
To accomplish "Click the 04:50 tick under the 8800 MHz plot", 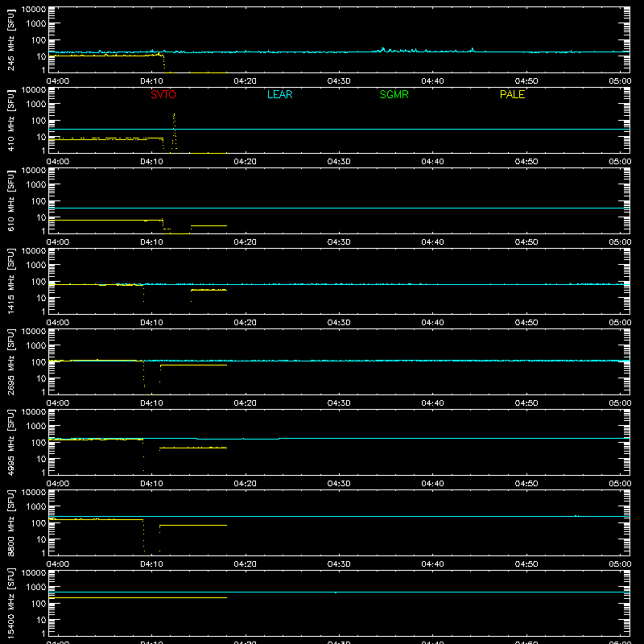I will (526, 564).
